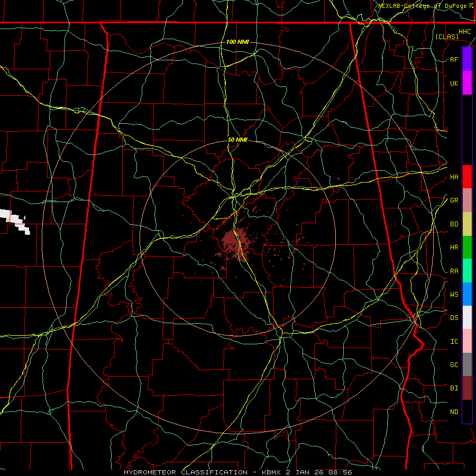
Task: Click the WS blue legend swatch
Action: (x=467, y=294)
